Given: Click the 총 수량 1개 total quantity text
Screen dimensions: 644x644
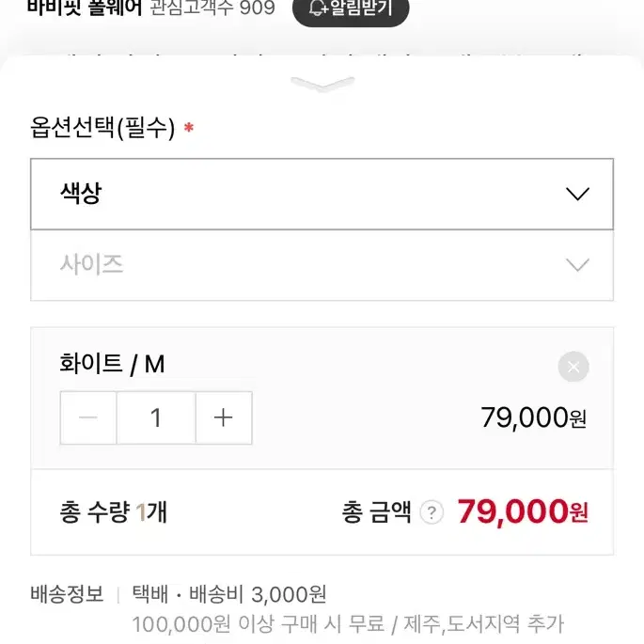Looking at the screenshot, I should coord(114,512).
